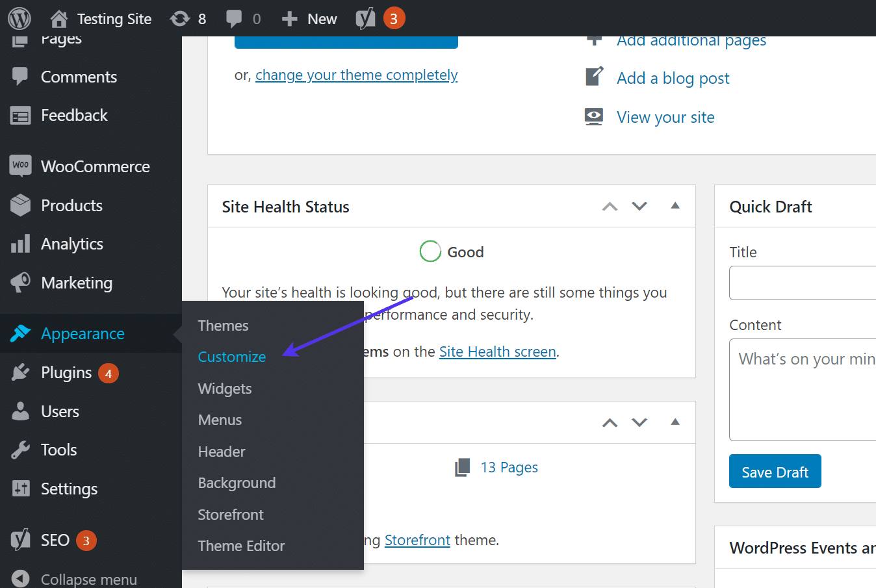
Task: Click the WordPress logo in admin bar
Action: point(19,18)
